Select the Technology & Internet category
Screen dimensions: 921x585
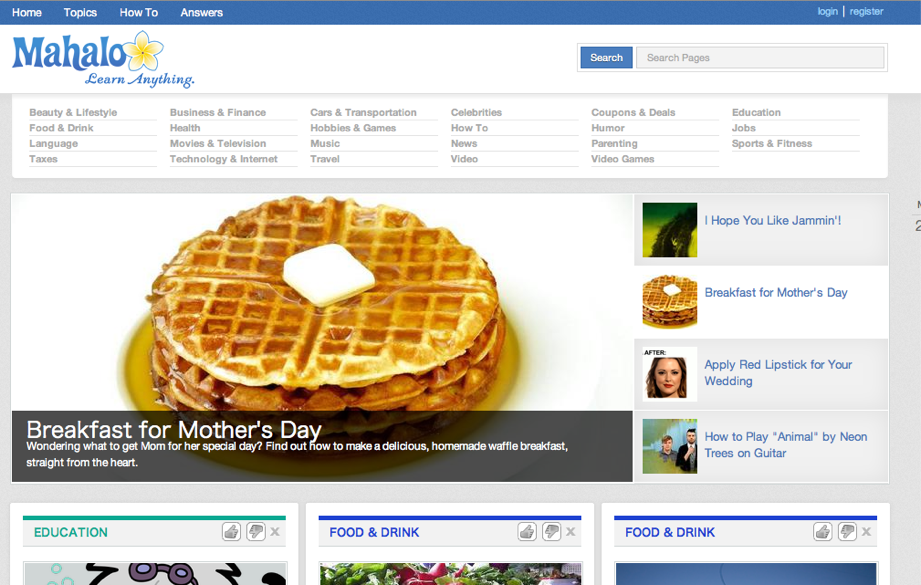pos(223,159)
